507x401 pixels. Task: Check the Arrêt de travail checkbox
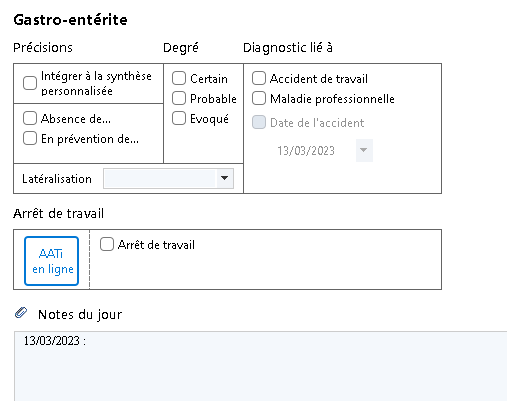click(x=107, y=244)
